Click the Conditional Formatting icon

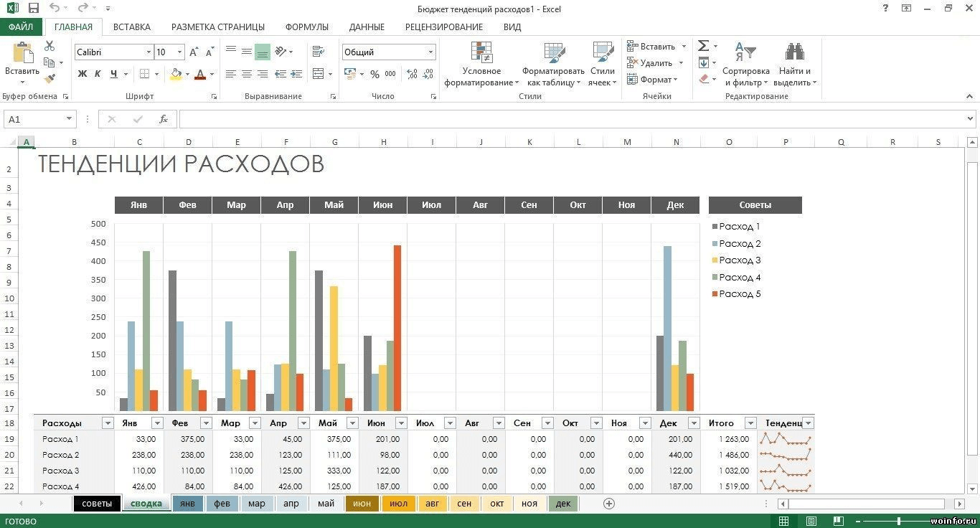[481, 54]
